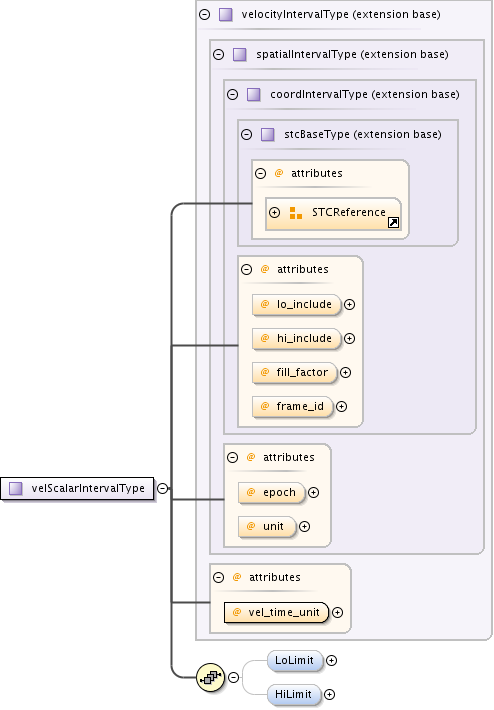Click @ icon of stcBaseType attributes header
Viewport: 494px width, 710px height.
tap(279, 173)
